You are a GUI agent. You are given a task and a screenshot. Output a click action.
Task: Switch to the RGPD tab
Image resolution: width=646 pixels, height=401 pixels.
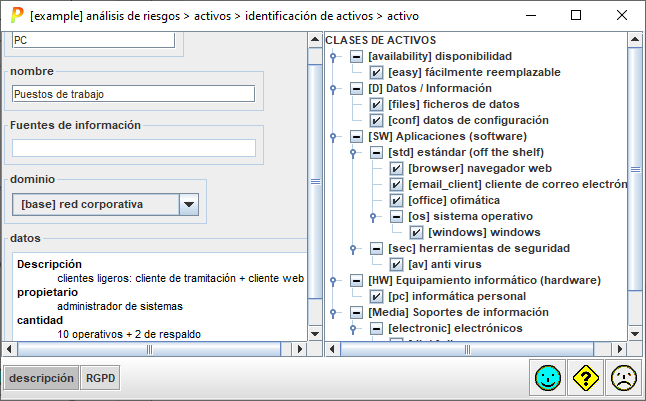tap(99, 379)
